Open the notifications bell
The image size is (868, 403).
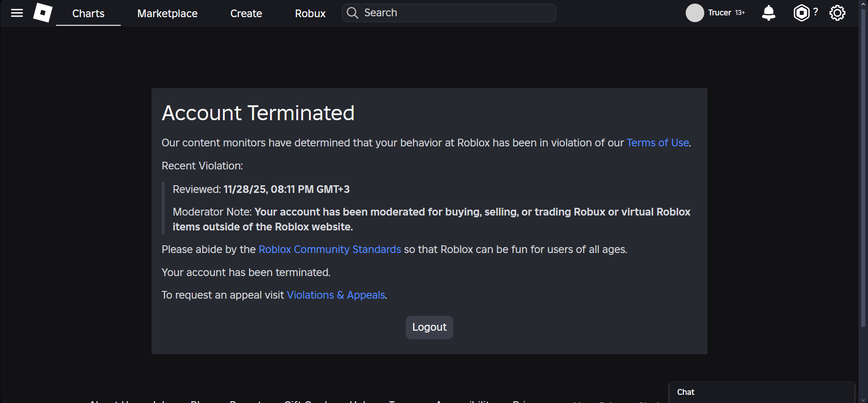coord(768,13)
